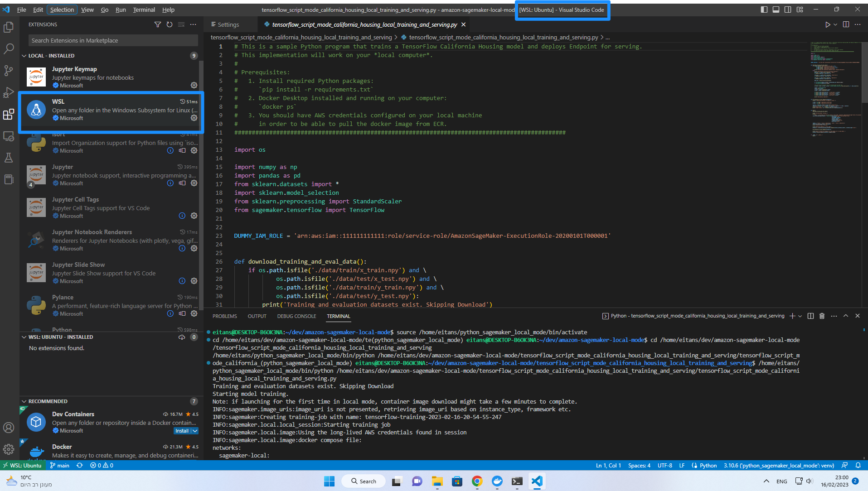Split the editor right
Image resolution: width=868 pixels, height=491 pixels.
(846, 24)
